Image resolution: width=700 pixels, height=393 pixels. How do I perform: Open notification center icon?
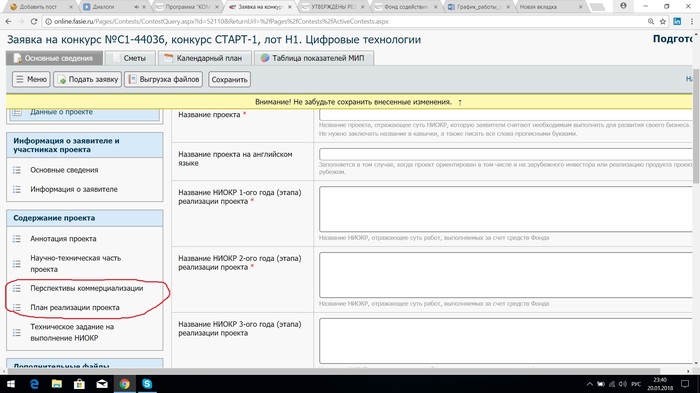click(x=685, y=384)
